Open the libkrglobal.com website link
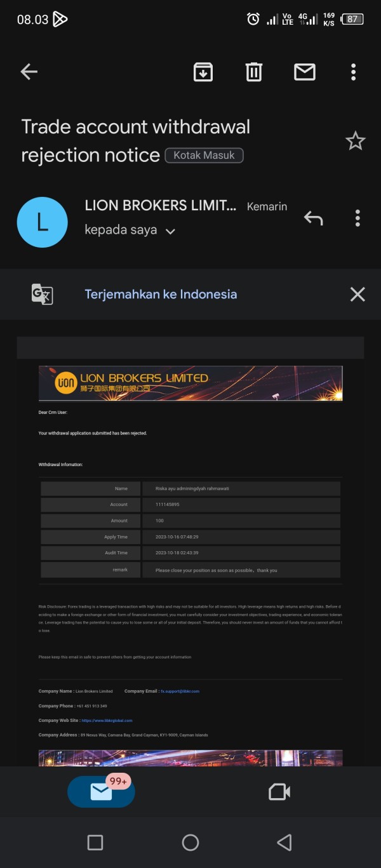 (107, 721)
